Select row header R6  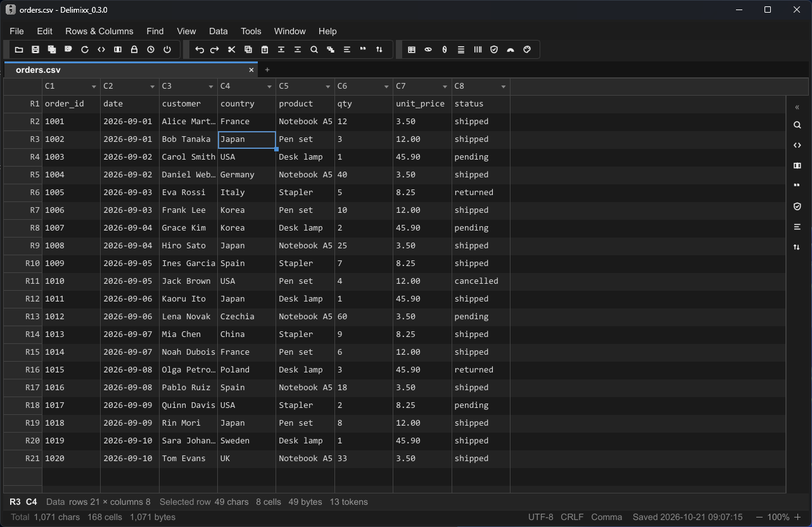[x=23, y=192]
